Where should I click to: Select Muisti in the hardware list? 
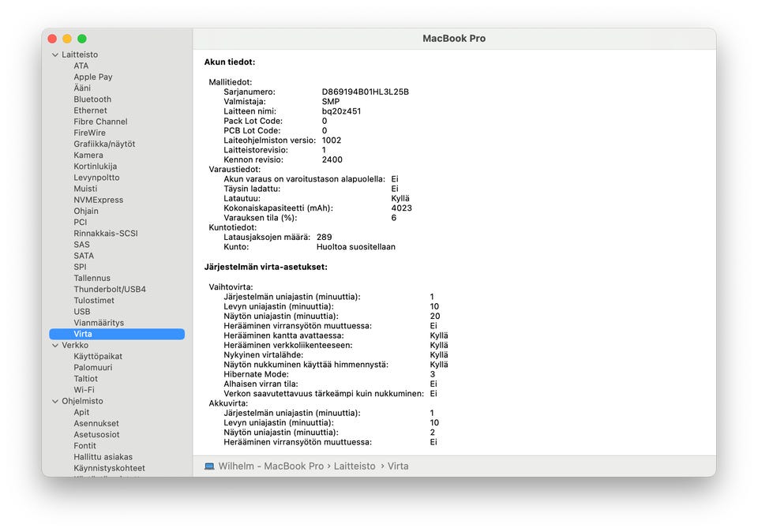tap(85, 189)
